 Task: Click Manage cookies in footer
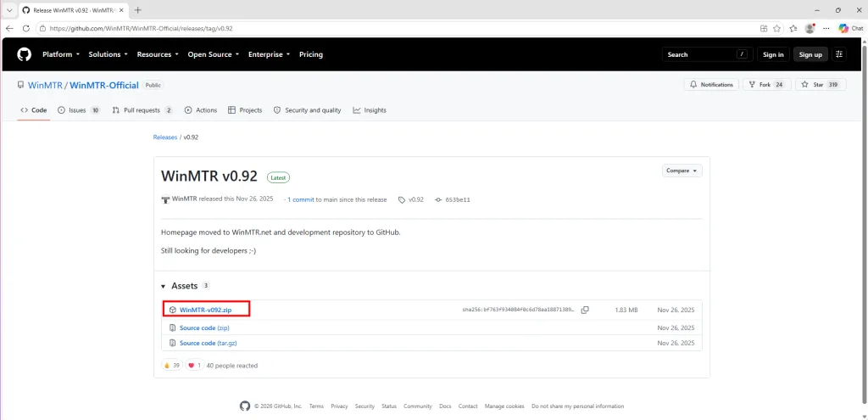click(x=504, y=406)
